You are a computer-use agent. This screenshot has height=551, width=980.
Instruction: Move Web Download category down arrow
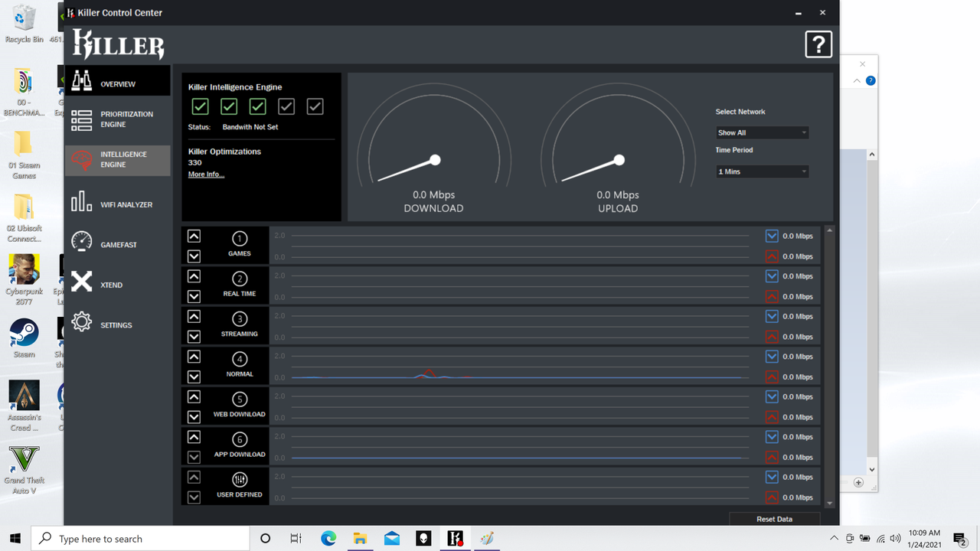tap(194, 417)
